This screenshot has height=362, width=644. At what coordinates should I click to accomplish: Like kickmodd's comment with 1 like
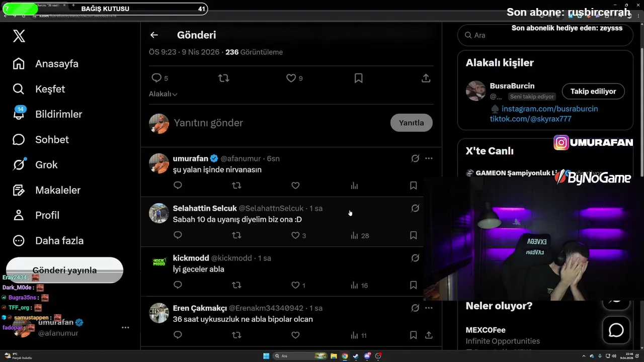point(298,285)
